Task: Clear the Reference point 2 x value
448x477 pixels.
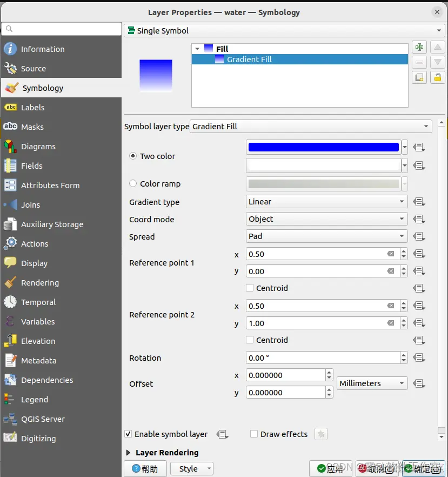Action: point(391,306)
